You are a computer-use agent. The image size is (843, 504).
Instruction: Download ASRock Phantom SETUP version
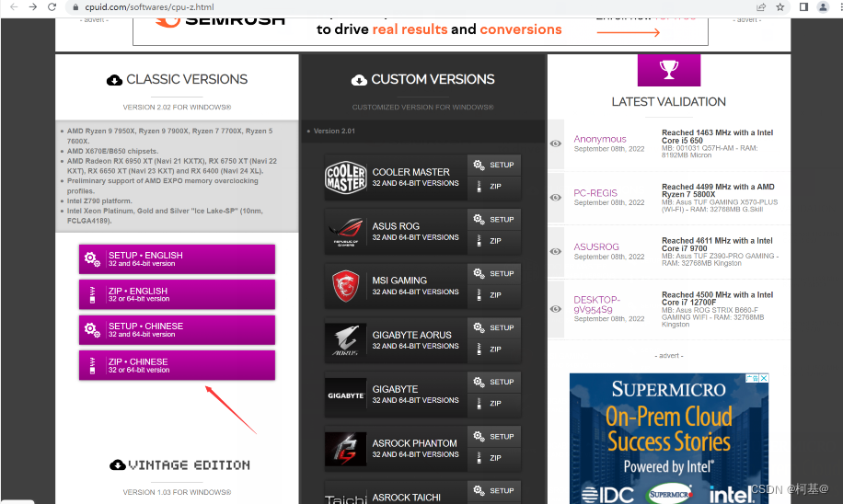(494, 436)
